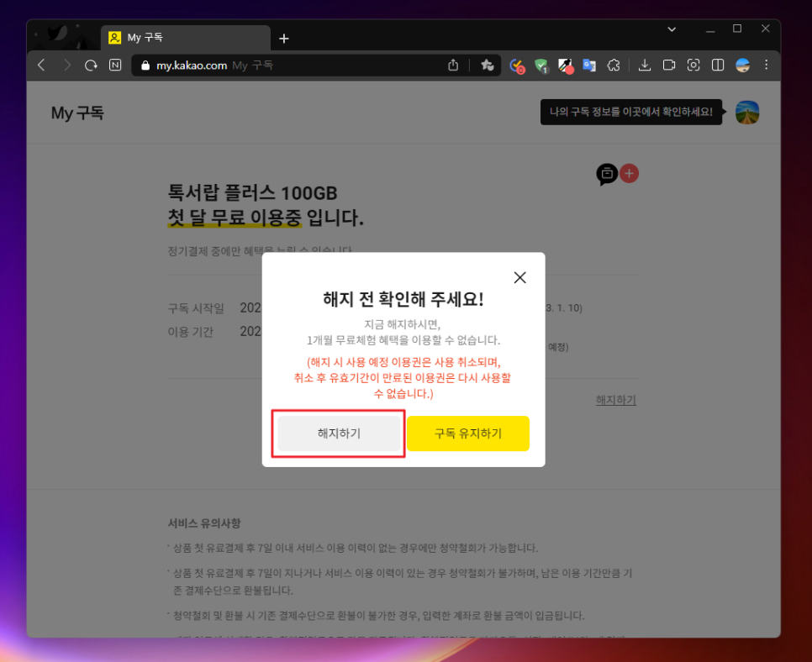812x662 pixels.
Task: Click the 서비스 유의사항 heading
Action: [x=204, y=523]
